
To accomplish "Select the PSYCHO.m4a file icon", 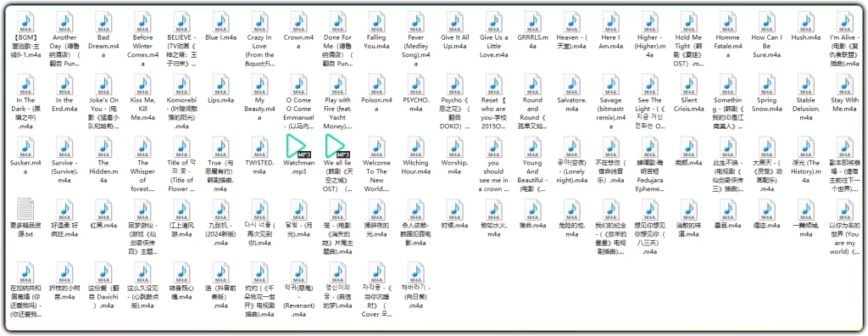I will point(416,85).
